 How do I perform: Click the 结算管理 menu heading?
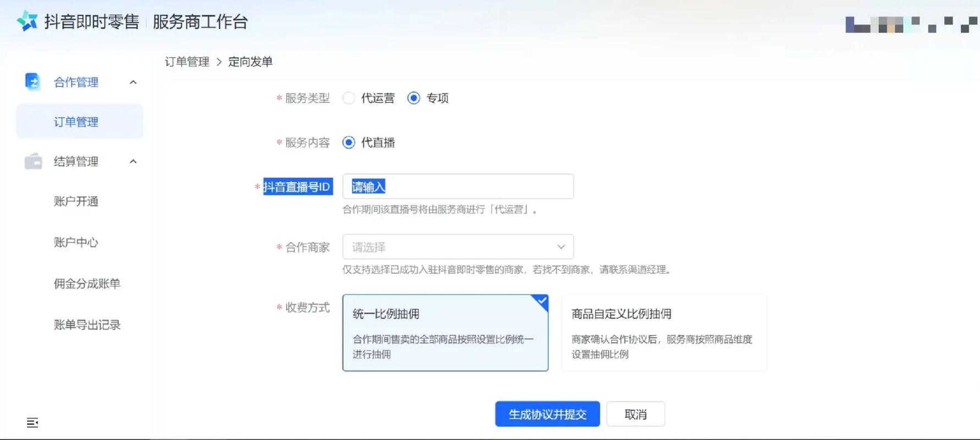point(76,161)
